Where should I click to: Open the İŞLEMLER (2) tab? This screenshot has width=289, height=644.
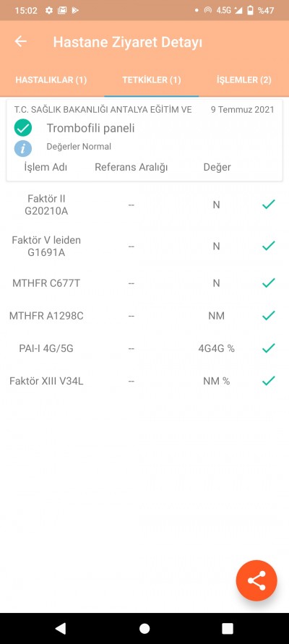point(244,80)
